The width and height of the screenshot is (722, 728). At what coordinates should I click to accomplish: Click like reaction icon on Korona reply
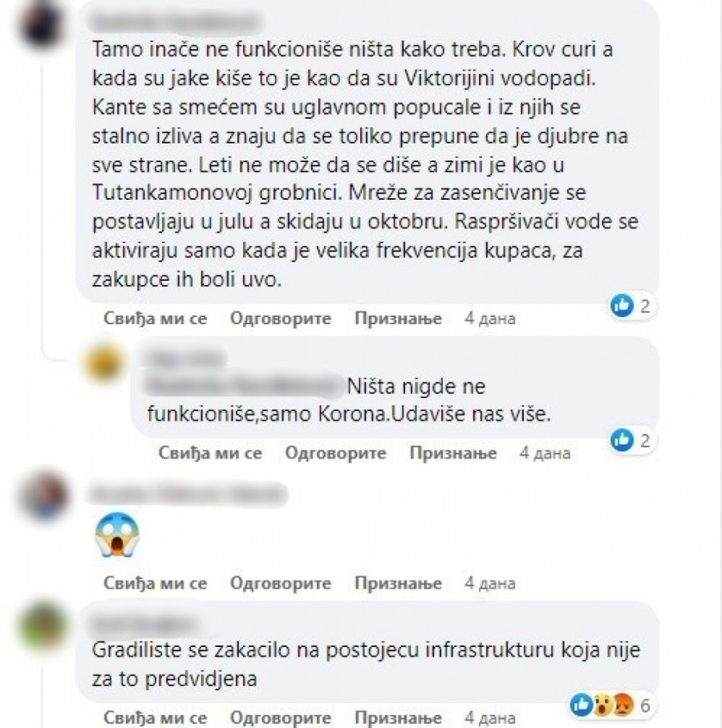pos(622,440)
